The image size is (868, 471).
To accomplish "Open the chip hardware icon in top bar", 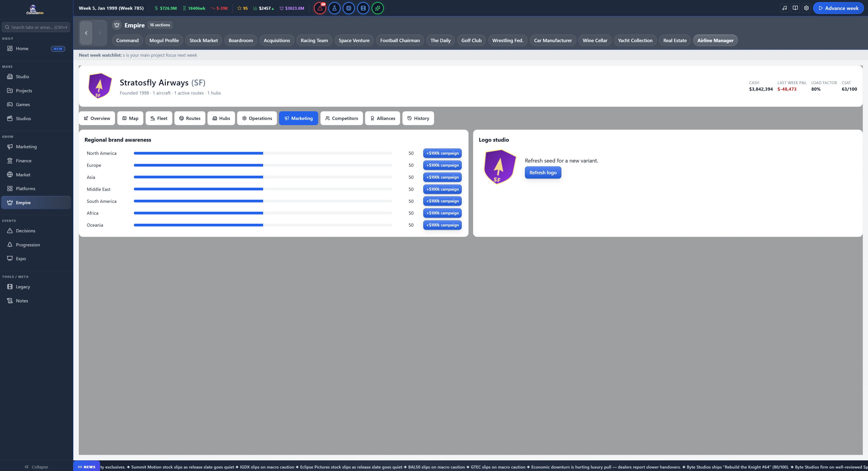I will (349, 8).
